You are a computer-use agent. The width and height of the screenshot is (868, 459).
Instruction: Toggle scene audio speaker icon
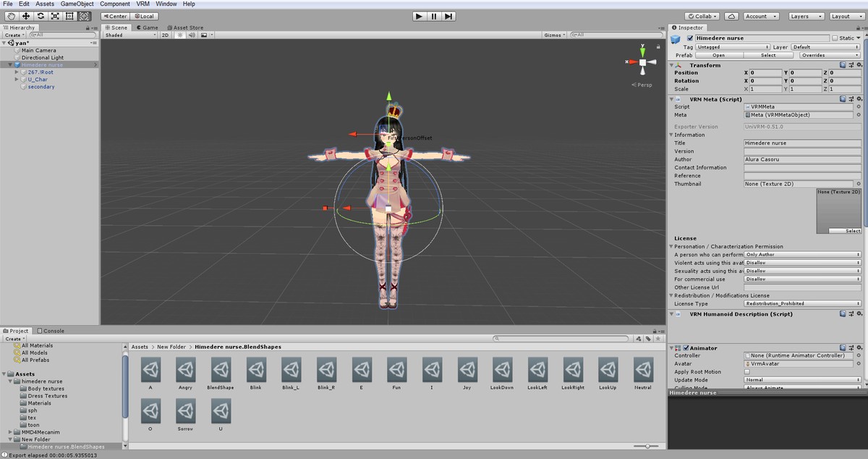coord(190,35)
